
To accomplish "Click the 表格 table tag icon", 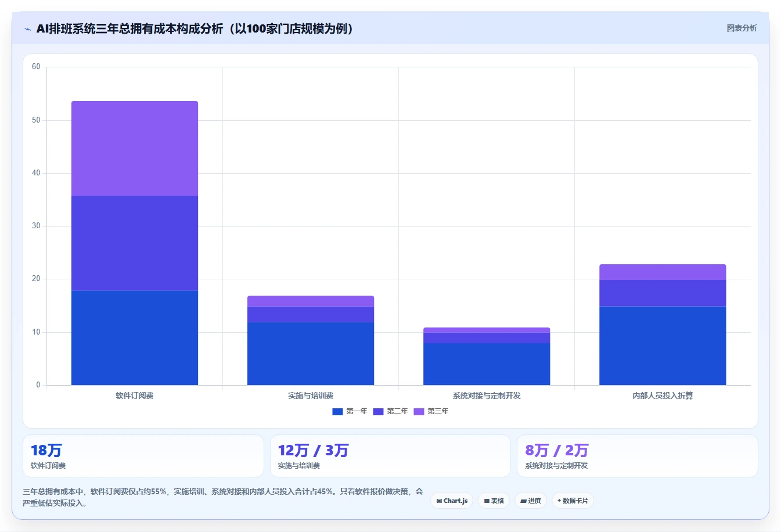I will [487, 501].
